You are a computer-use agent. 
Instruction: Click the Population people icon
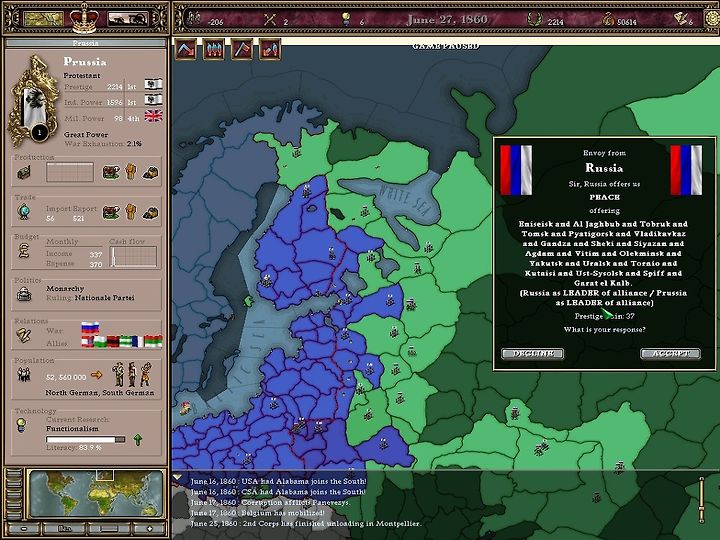23,374
